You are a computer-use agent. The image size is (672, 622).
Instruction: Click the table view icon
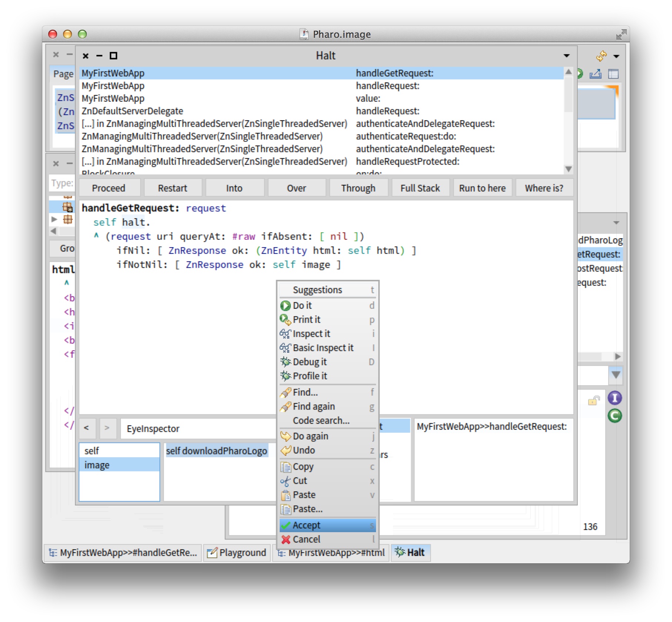(613, 74)
